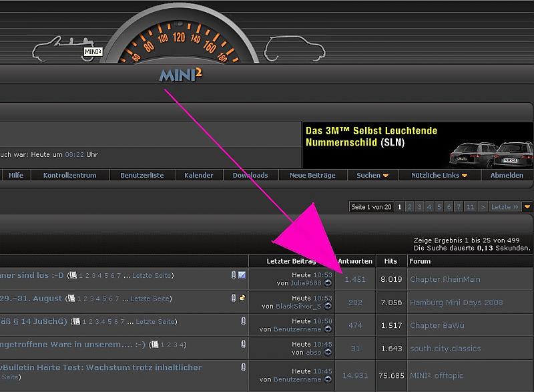Click the MINI² logo in the header
The image size is (534, 392).
(x=180, y=74)
